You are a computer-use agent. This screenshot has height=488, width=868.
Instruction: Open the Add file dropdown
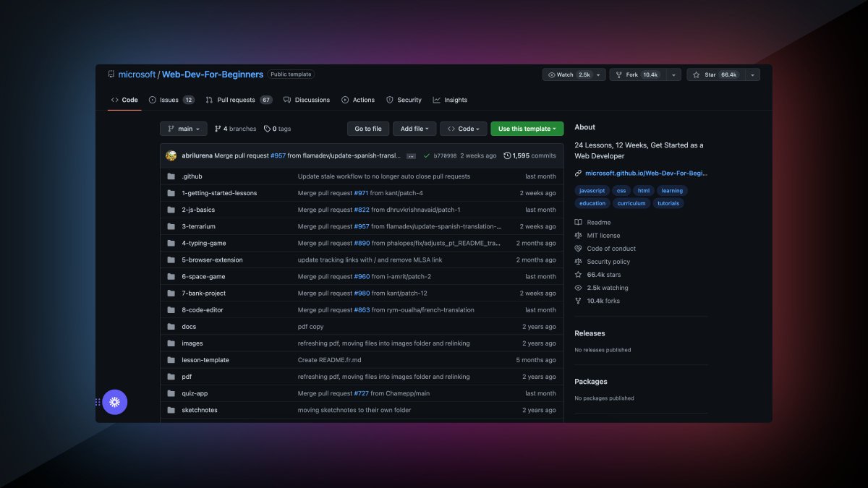tap(414, 128)
